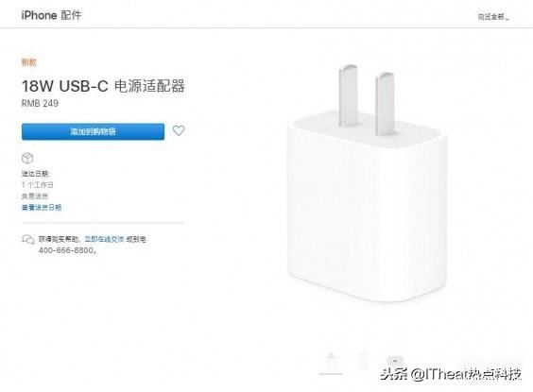Screen dimensions: 533x392
Task: Expand the 浏览全部 dropdown at top right
Action: [493, 16]
